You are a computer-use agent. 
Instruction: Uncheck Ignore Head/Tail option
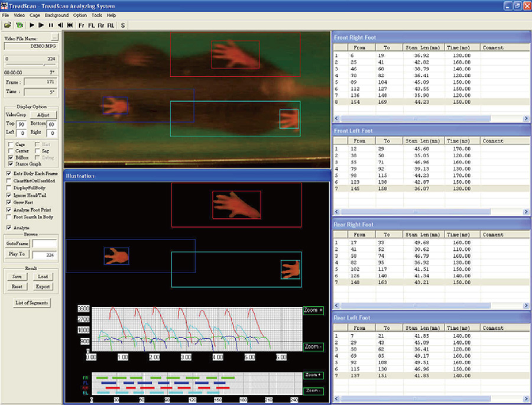tap(9, 195)
